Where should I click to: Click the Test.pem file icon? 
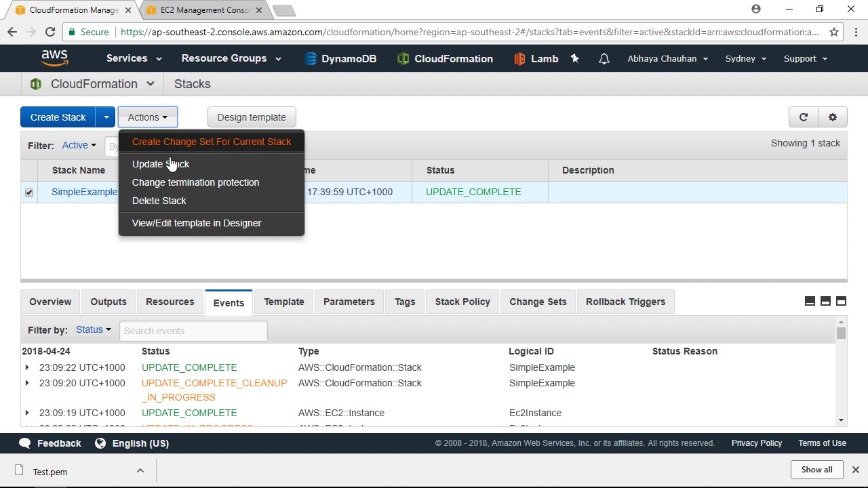point(19,471)
